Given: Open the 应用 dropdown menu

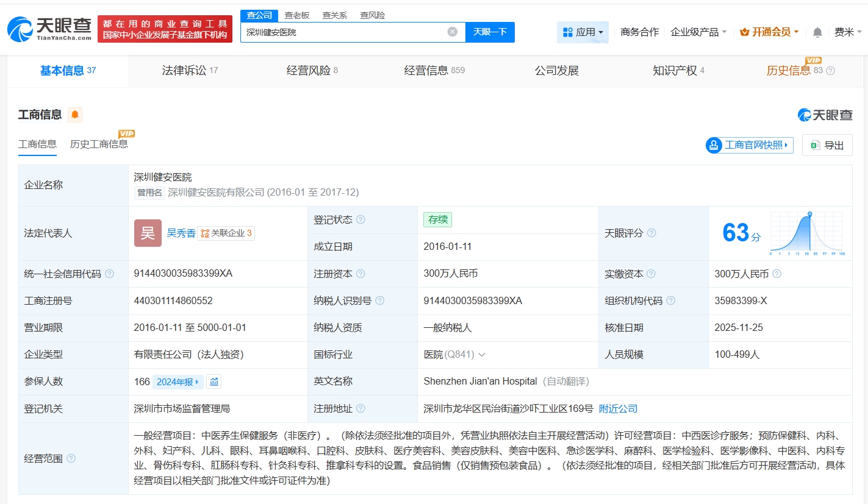Looking at the screenshot, I should 583,32.
